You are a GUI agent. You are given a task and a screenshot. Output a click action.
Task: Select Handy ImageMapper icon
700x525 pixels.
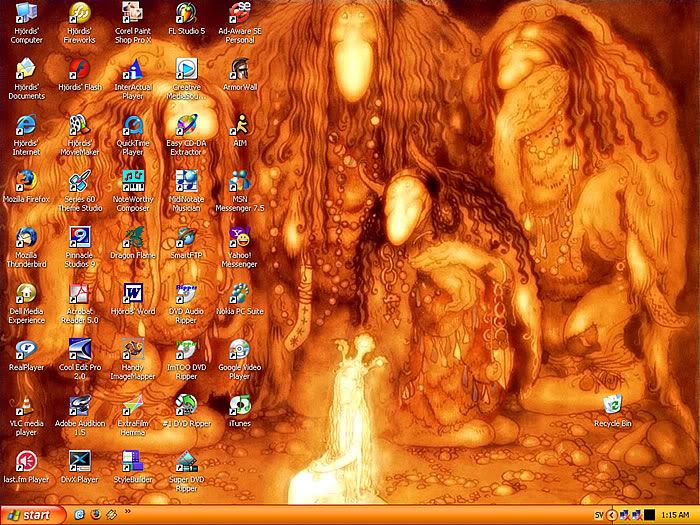pos(133,350)
